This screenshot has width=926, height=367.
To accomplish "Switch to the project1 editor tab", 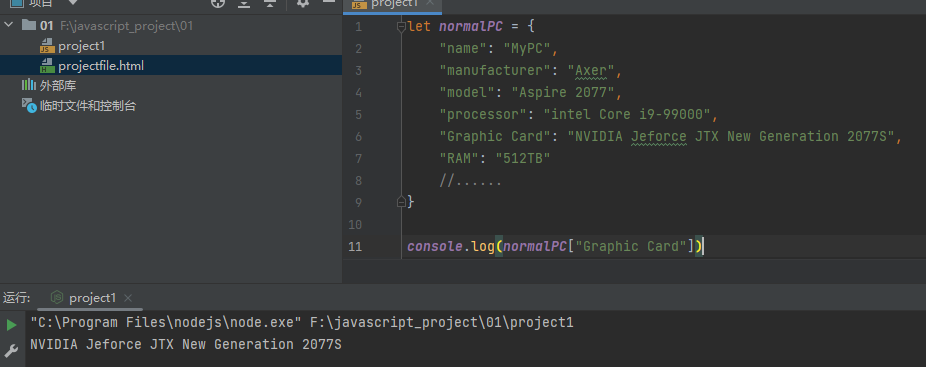I will click(394, 4).
